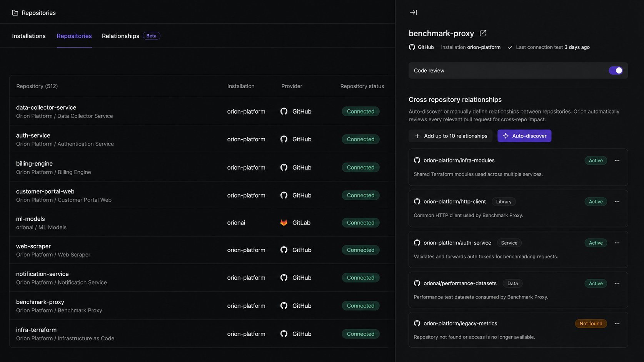Open orion-platform/legacy-metrics relationship link
Screen dimensions: 644x362
pos(460,323)
